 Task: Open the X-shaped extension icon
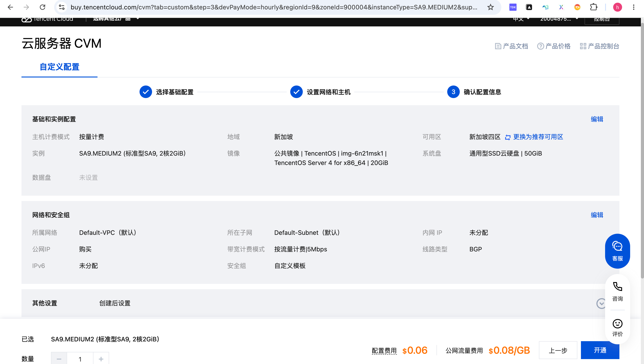point(561,7)
